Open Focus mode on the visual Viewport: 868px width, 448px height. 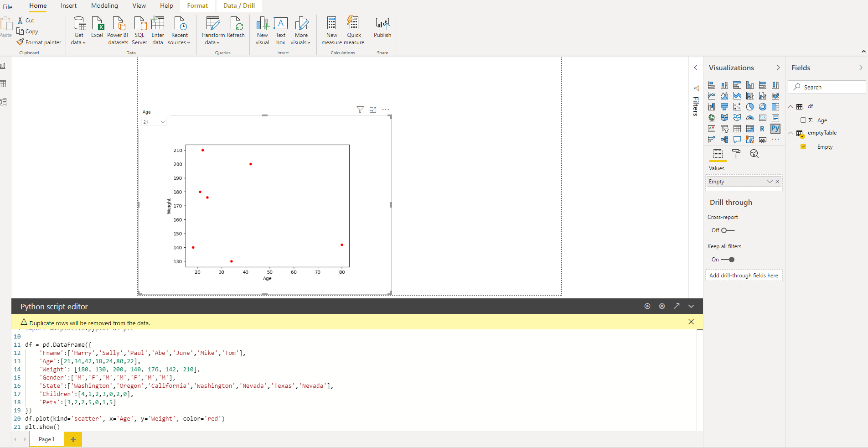tap(373, 109)
